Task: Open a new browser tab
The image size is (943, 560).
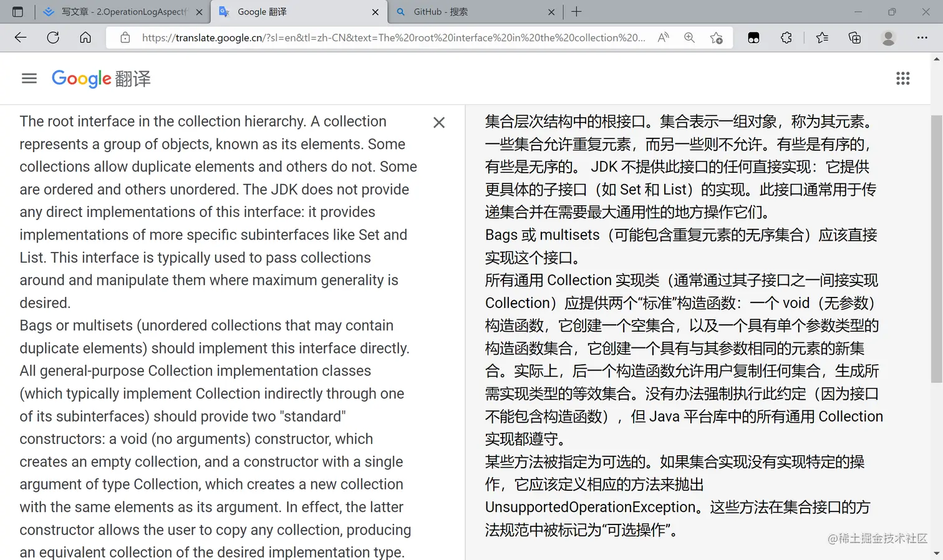Action: tap(576, 11)
